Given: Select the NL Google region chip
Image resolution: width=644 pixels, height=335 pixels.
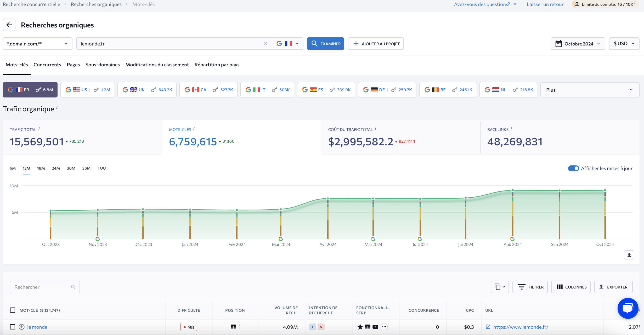Looking at the screenshot, I should click(508, 90).
